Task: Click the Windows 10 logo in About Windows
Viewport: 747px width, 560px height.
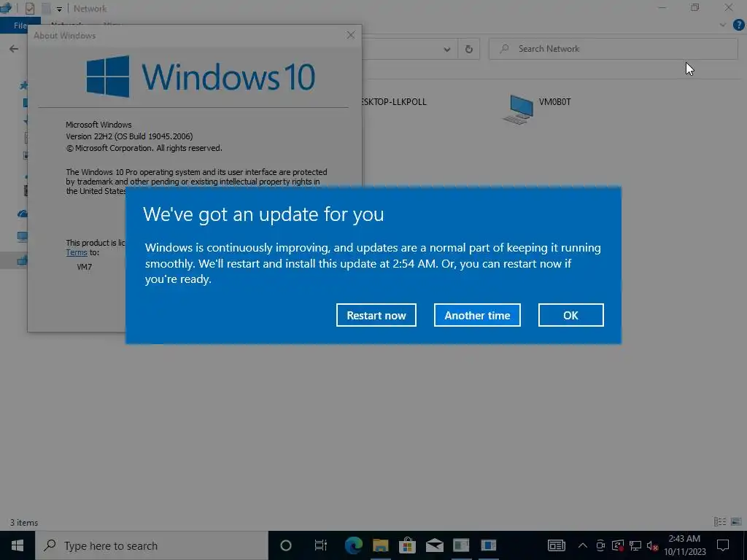Action: (200, 77)
